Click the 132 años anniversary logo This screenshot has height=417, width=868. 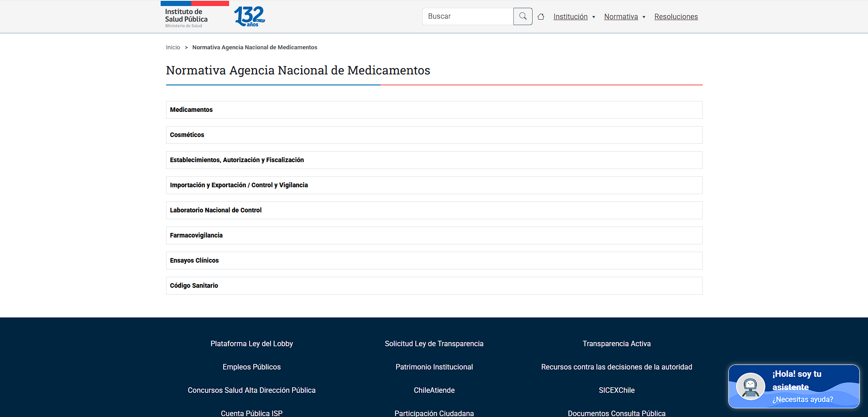(x=249, y=16)
